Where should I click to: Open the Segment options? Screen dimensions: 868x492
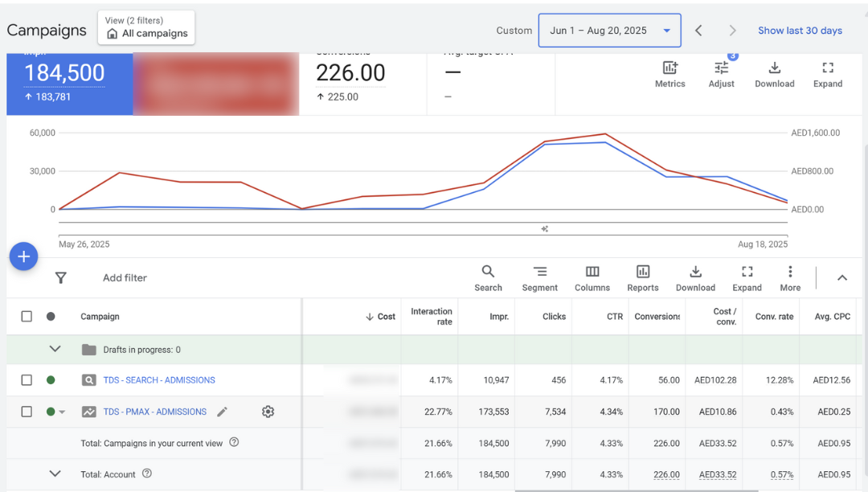tap(539, 278)
